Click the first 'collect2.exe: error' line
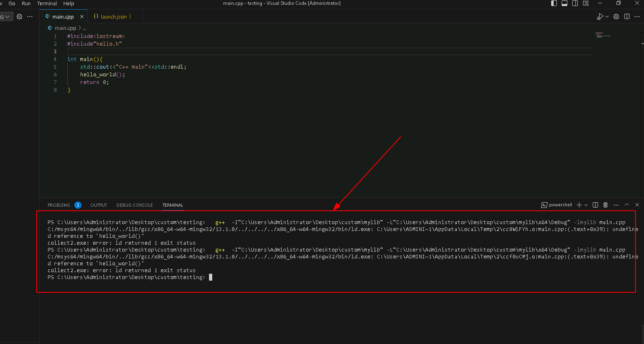This screenshot has height=344, width=644. tap(121, 243)
